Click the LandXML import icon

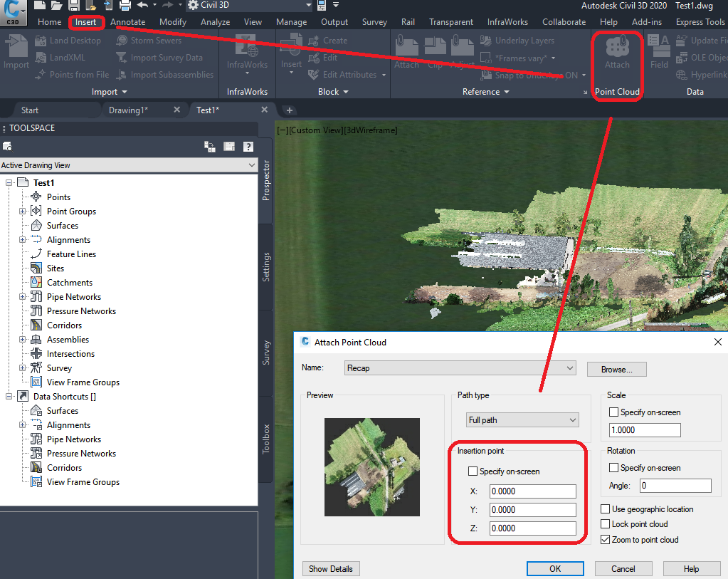[x=41, y=58]
